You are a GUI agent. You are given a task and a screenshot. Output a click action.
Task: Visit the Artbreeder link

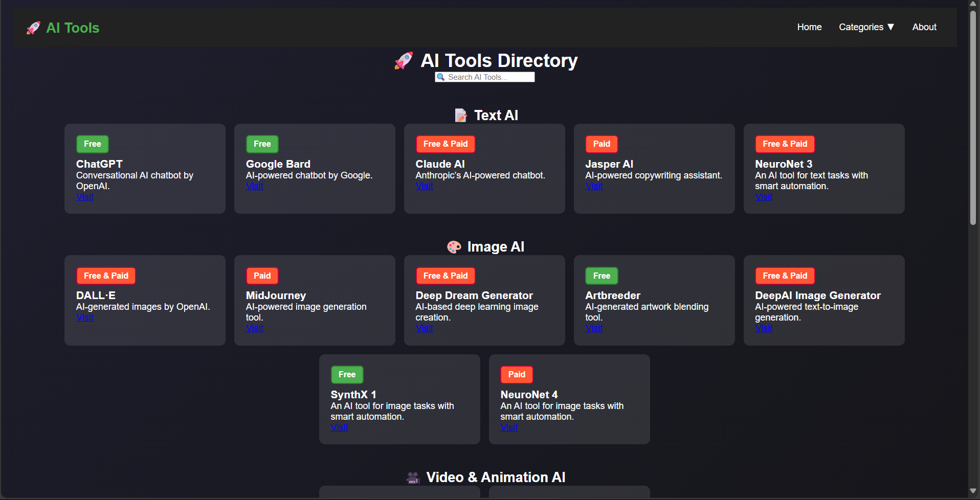[x=594, y=328]
